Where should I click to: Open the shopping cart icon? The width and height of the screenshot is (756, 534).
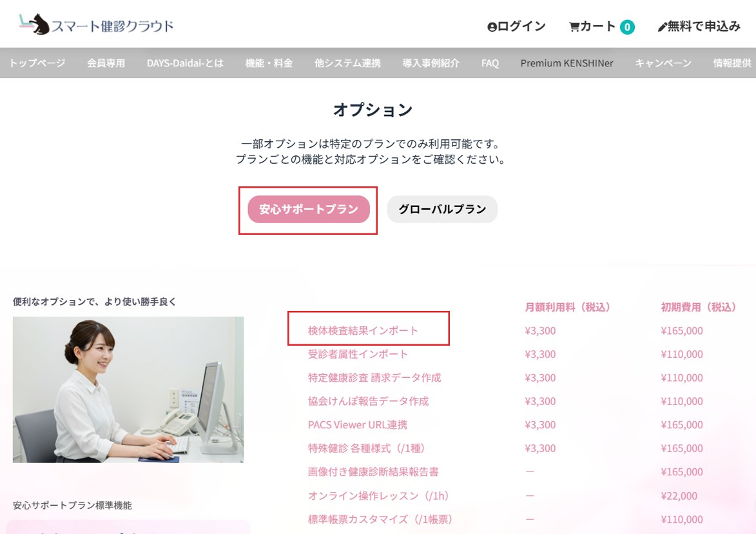click(x=574, y=27)
